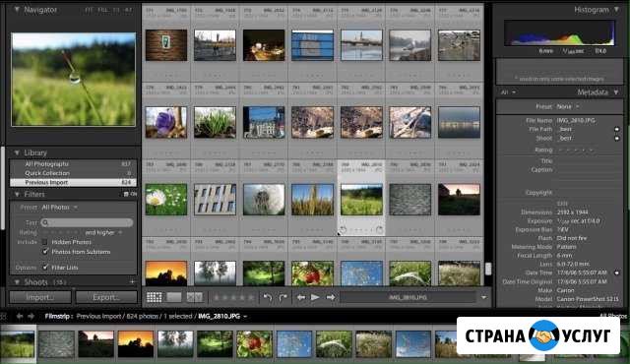Click the Text filter search field
Viewport: 630px width, 364px height.
click(87, 222)
